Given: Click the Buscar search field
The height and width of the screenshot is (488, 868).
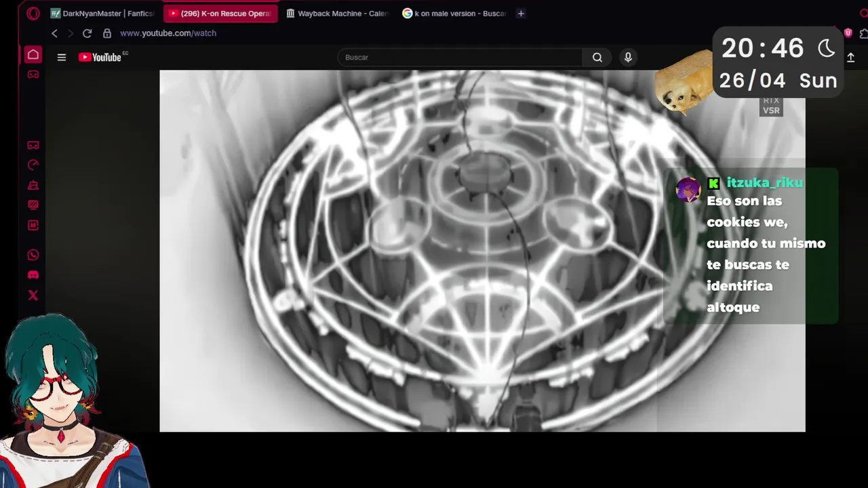Looking at the screenshot, I should pyautogui.click(x=460, y=58).
